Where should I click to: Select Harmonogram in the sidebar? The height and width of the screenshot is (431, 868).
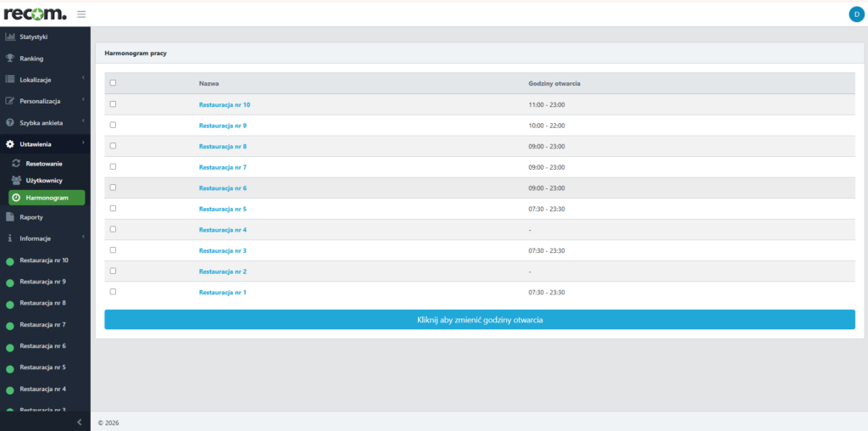47,198
